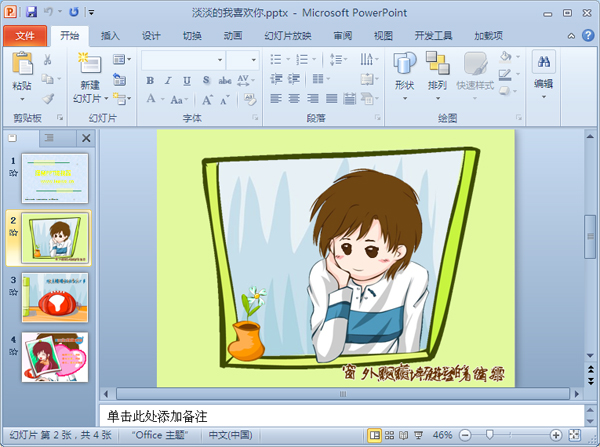Open the Shapes gallery
Viewport: 600px width, 447px height.
pyautogui.click(x=404, y=77)
